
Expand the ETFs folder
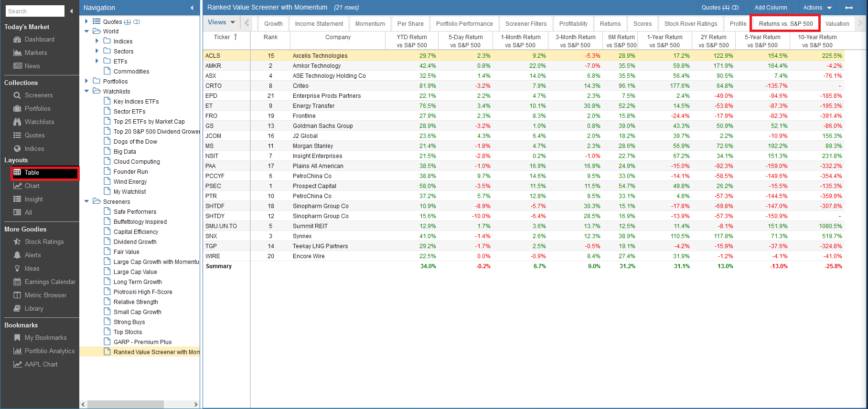pyautogui.click(x=97, y=61)
